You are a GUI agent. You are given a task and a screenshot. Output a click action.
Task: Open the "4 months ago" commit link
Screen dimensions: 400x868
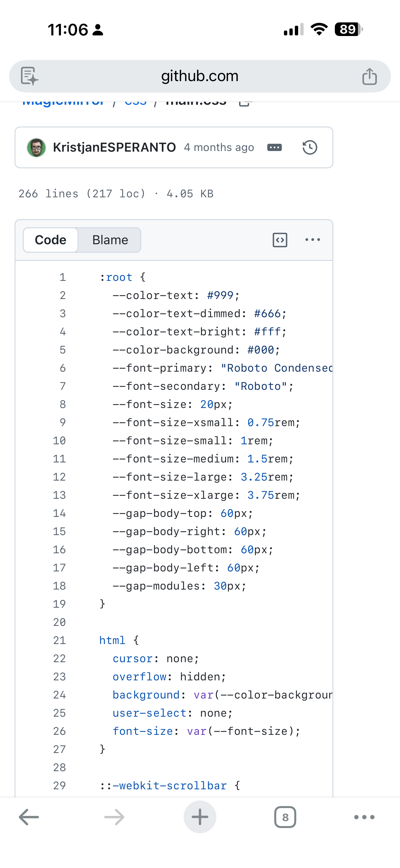pos(219,148)
